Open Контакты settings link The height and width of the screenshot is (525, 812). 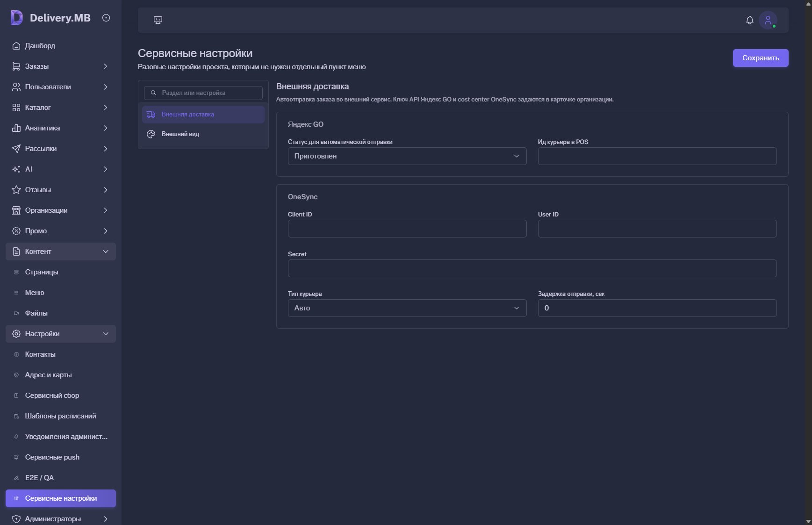coord(61,354)
